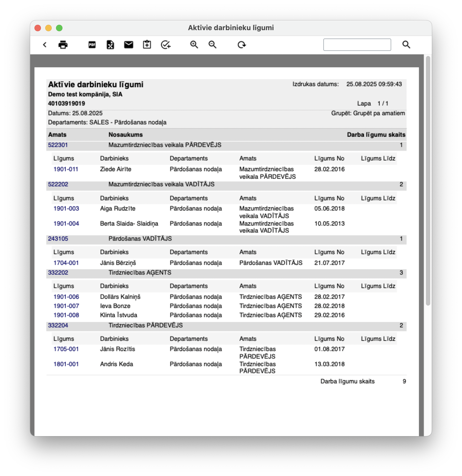This screenshot has width=462, height=476.
Task: Click the checkmark circle plus icon
Action: [x=166, y=45]
